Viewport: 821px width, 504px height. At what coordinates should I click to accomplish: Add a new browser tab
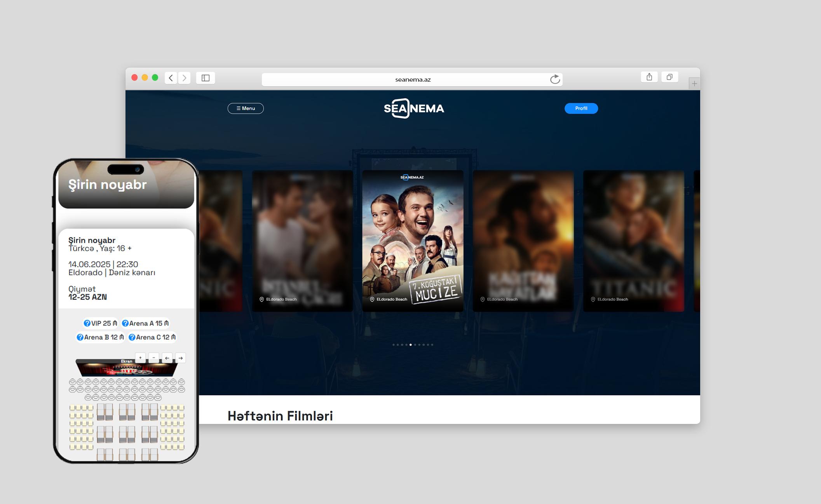tap(694, 84)
